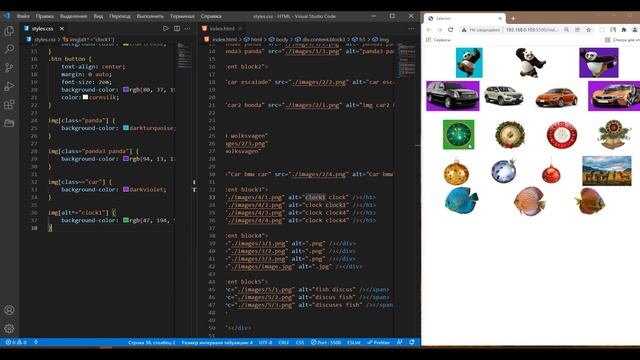Open the Терминал menu
The width and height of the screenshot is (640, 360).
click(x=182, y=16)
